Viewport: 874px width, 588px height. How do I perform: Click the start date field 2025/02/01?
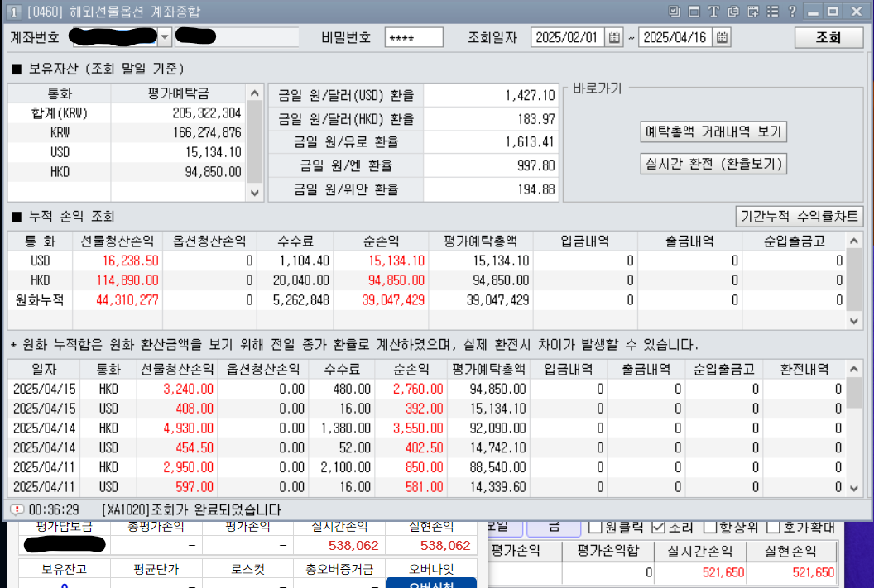pos(568,38)
